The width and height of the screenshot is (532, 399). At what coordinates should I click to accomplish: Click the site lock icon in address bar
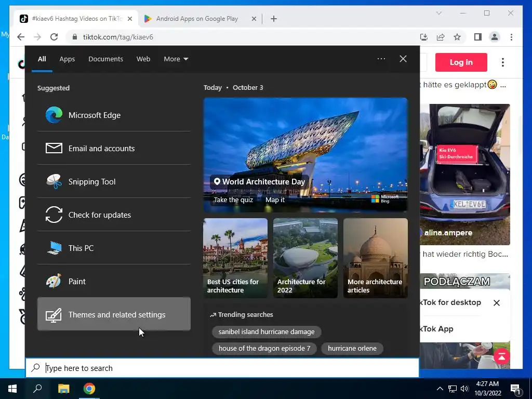click(75, 37)
